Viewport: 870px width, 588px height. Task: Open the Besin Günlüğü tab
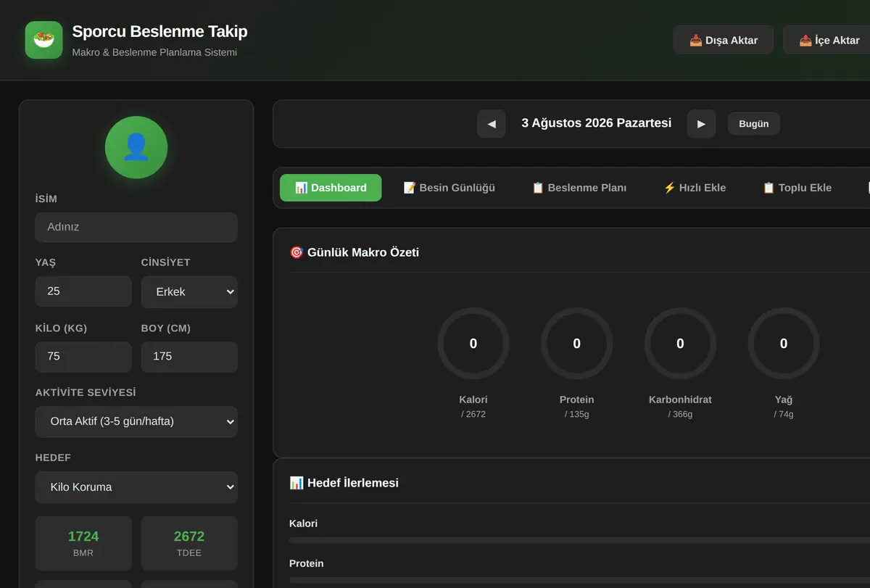pyautogui.click(x=449, y=188)
